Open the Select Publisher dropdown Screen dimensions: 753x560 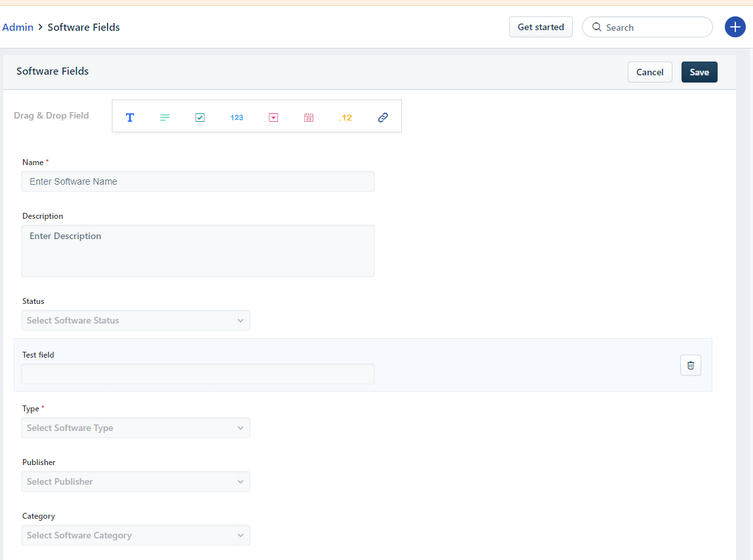(136, 482)
